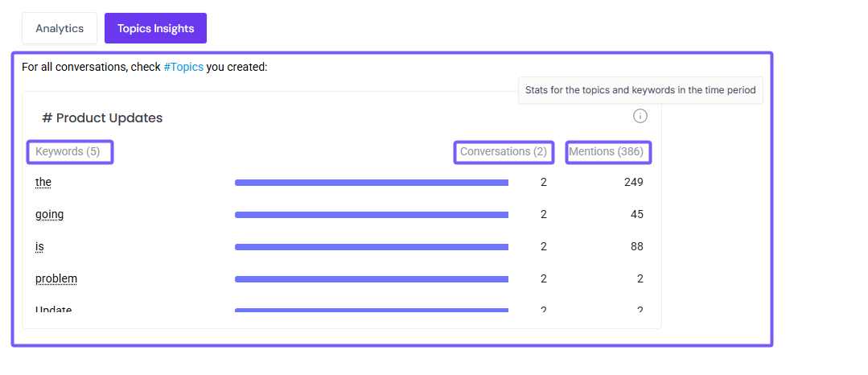Click the partially visible "Update" keyword

54,310
